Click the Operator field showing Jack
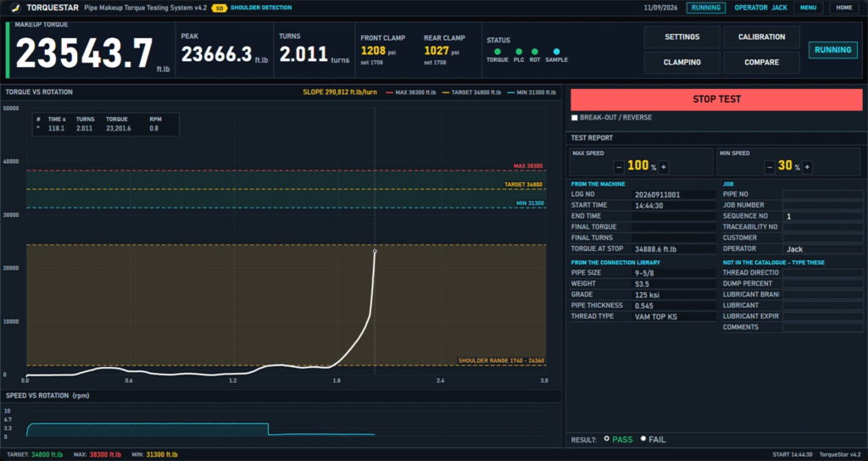 click(822, 249)
